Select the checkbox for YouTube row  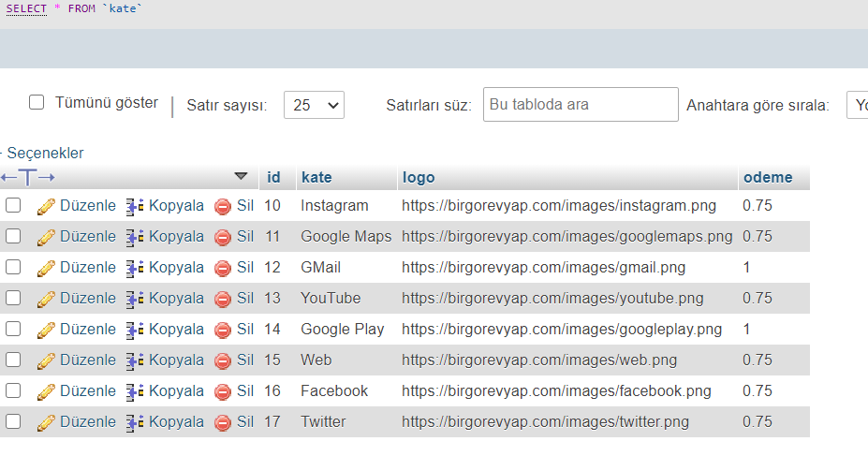pyautogui.click(x=13, y=299)
